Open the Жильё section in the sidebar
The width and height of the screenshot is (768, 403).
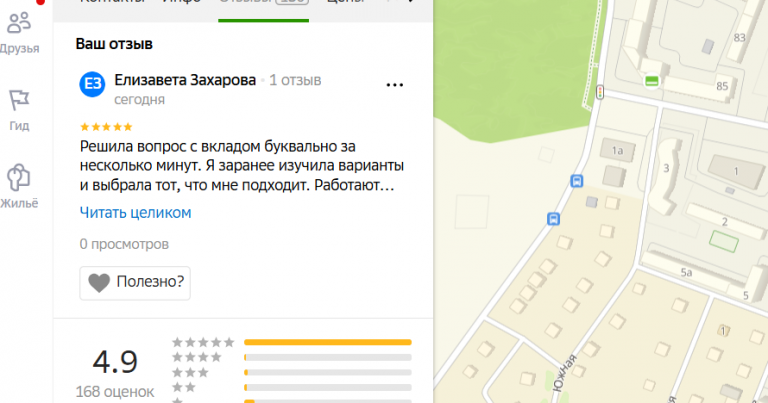19,187
